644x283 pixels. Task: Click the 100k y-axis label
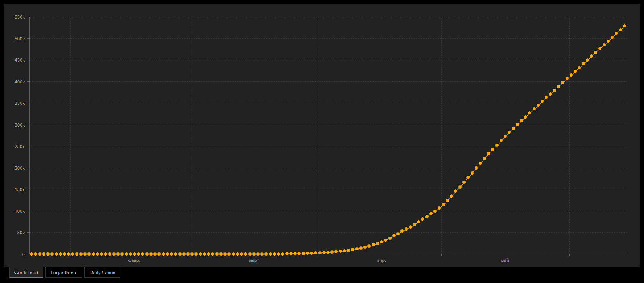tap(20, 211)
